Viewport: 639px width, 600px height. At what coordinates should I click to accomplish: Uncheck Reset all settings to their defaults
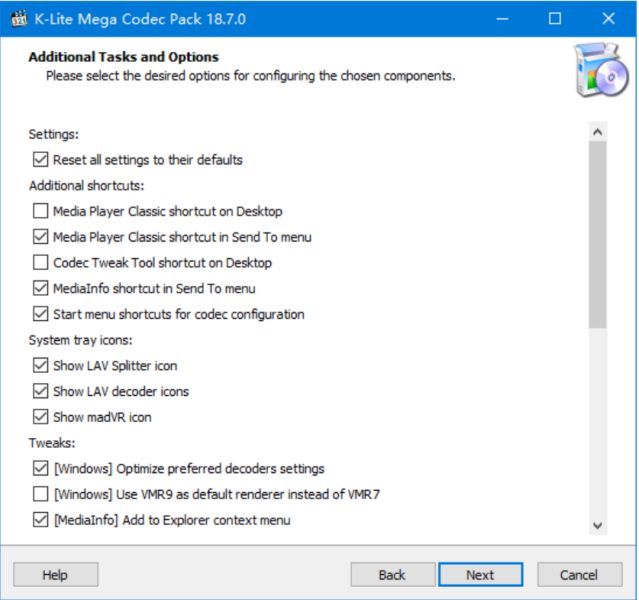(40, 159)
